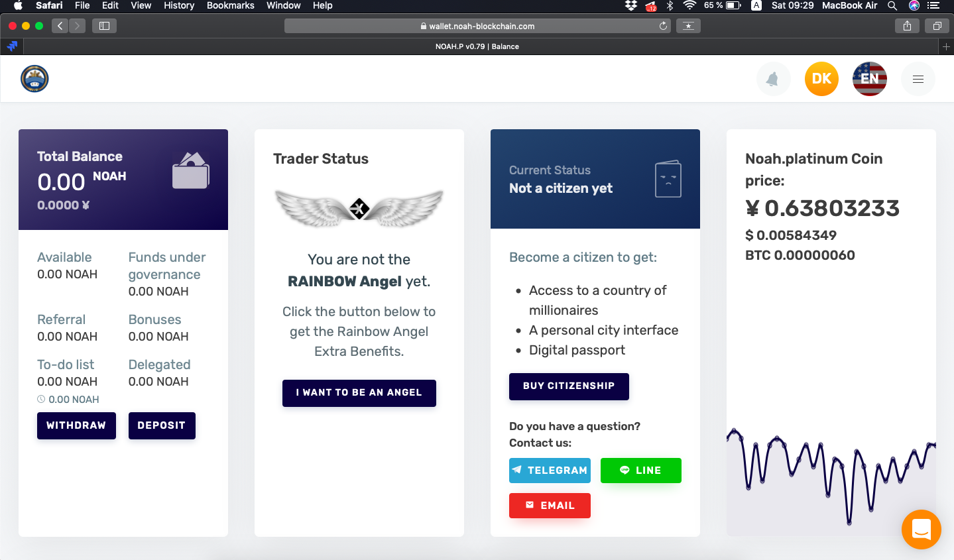Viewport: 954px width, 560px height.
Task: Click the DEPOSIT button
Action: pyautogui.click(x=162, y=425)
